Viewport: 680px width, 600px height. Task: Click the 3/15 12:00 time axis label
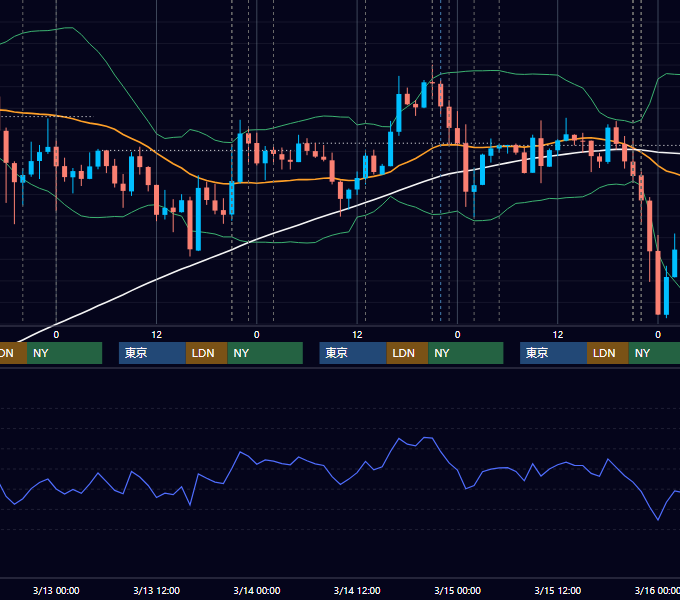558,590
